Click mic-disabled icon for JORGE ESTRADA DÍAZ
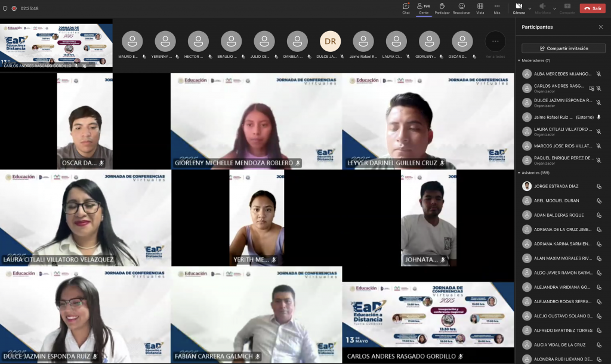This screenshot has width=611, height=364. point(598,186)
